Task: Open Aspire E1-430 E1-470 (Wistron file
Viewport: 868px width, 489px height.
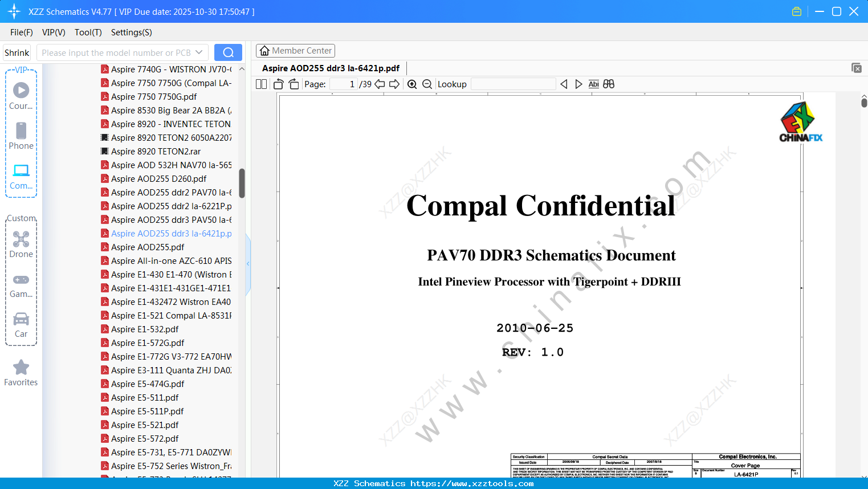Action: click(x=166, y=275)
